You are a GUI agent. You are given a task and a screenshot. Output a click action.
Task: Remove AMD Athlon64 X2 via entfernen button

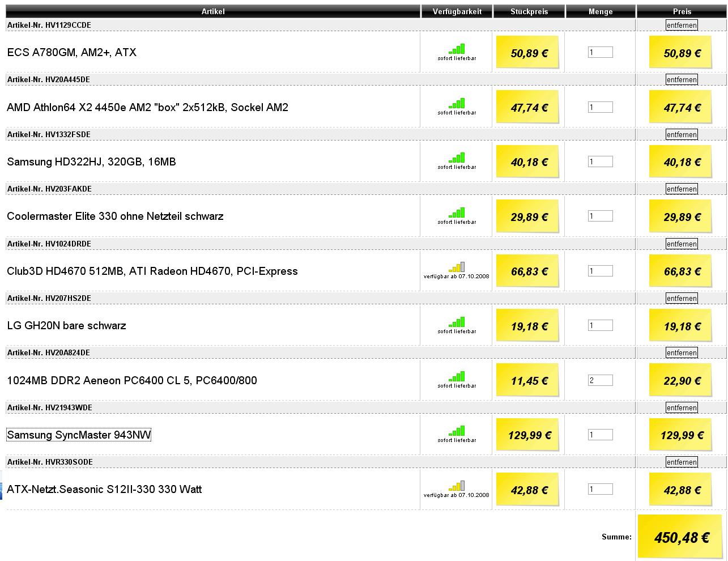(x=682, y=79)
